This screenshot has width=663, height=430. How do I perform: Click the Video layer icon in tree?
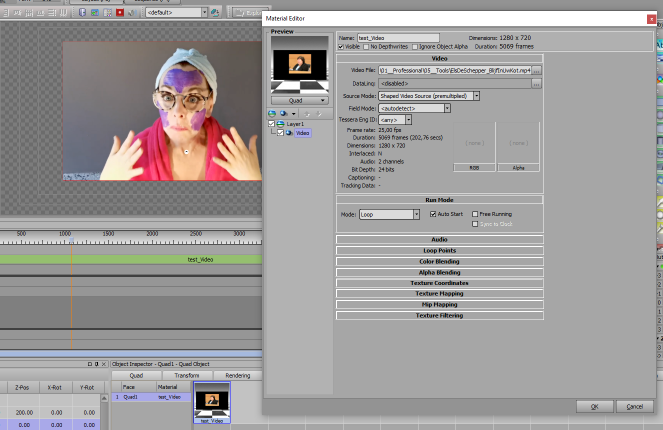point(288,132)
